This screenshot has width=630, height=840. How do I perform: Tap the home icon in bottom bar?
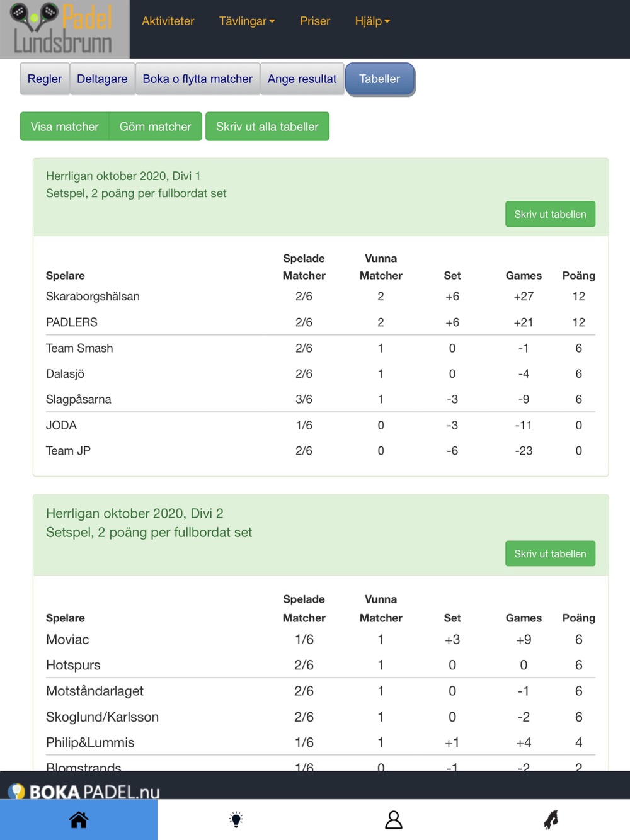pyautogui.click(x=79, y=819)
